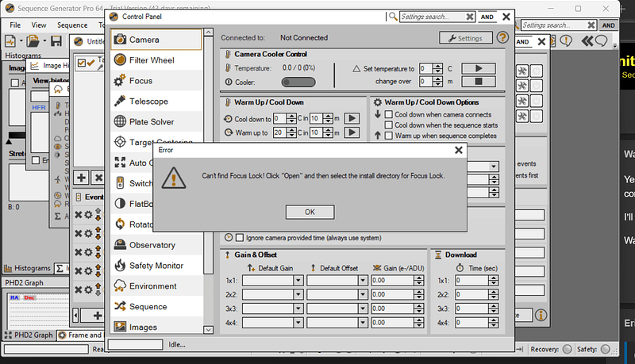Open 4x4 Default Gain dropdown
Viewport: 635px width, 364px height.
tap(298, 323)
